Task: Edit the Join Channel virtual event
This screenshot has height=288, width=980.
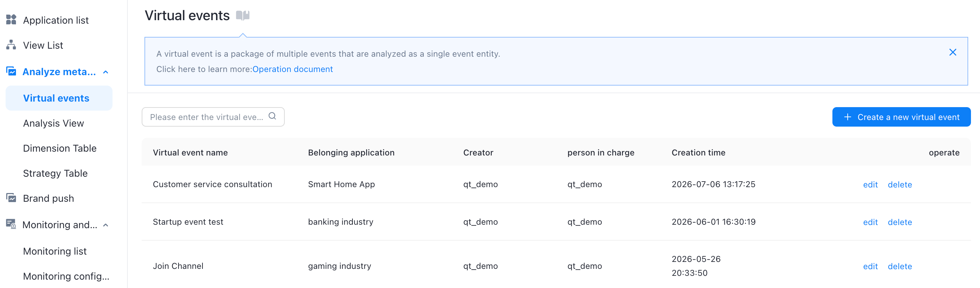Action: pos(870,266)
